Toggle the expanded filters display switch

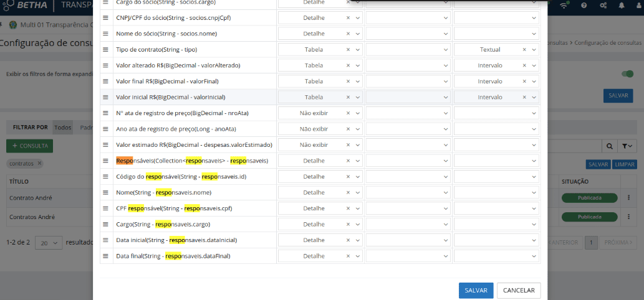(627, 74)
